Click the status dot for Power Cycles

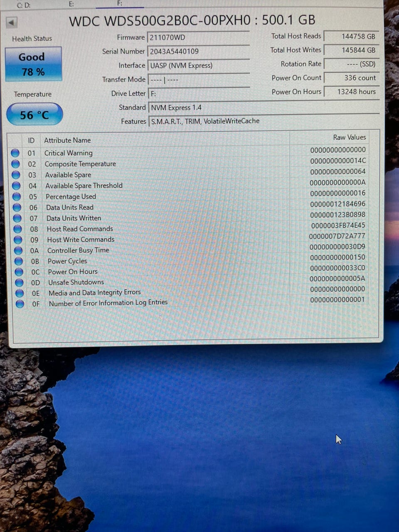(19, 261)
